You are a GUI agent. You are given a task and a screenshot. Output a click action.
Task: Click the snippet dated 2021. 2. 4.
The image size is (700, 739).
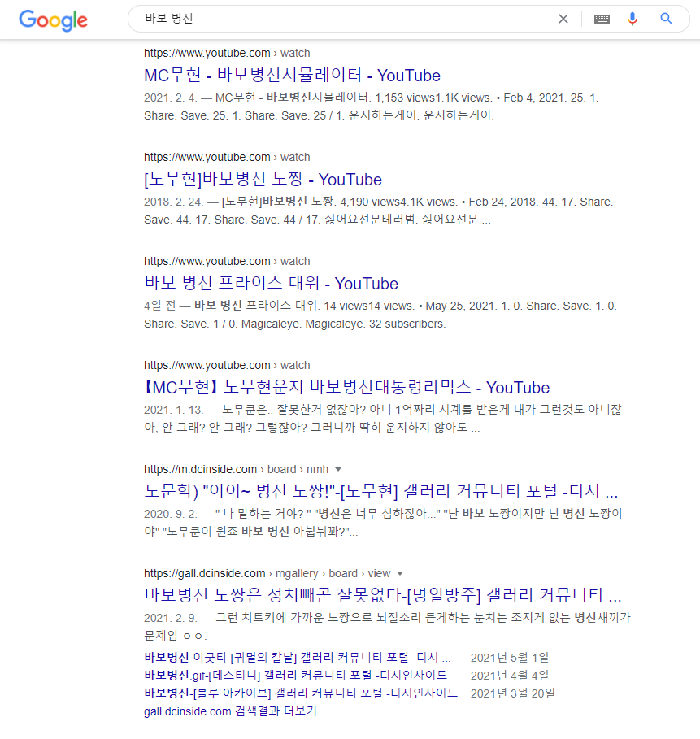[371, 107]
